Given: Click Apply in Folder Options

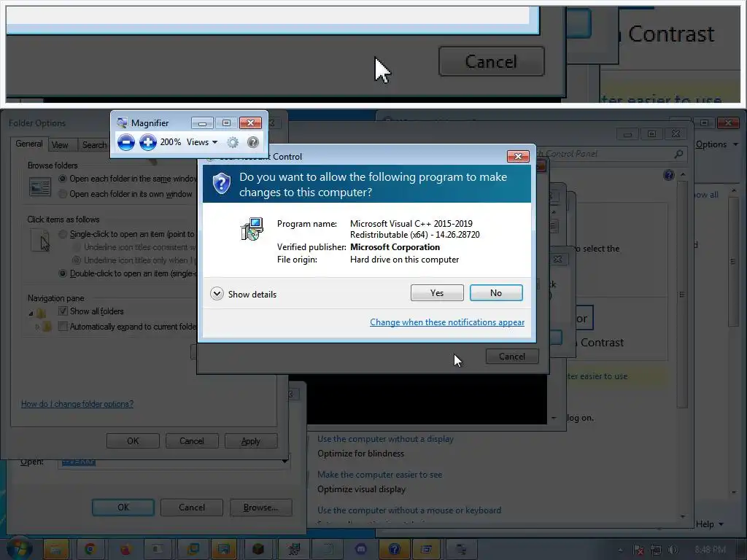Looking at the screenshot, I should (251, 441).
